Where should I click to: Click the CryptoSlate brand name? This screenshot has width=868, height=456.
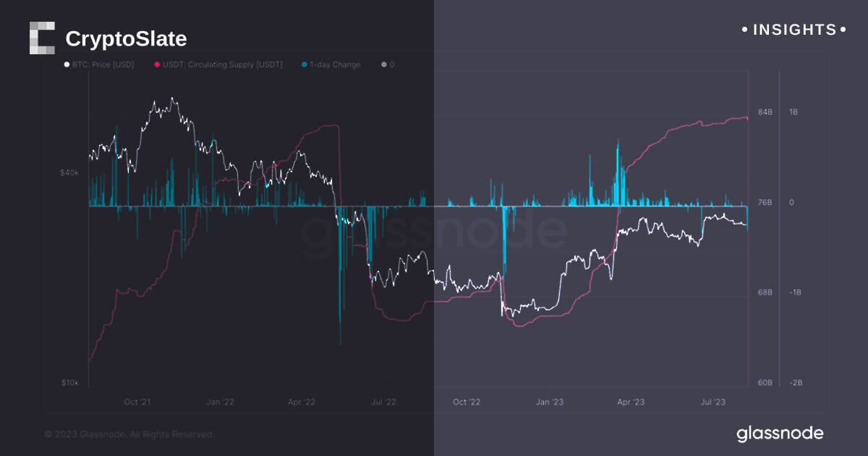[126, 39]
